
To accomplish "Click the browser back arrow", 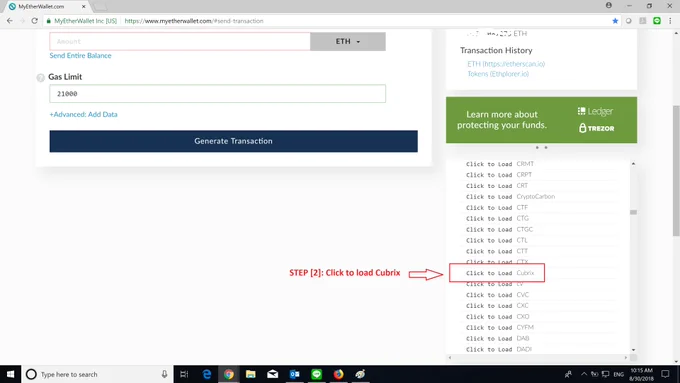I will [10, 21].
